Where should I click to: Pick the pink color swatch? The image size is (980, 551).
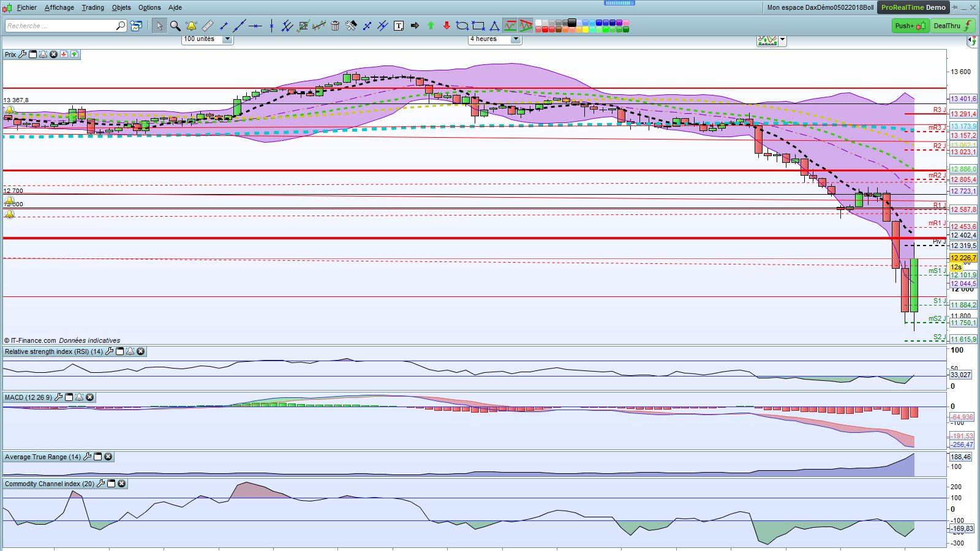pos(626,23)
